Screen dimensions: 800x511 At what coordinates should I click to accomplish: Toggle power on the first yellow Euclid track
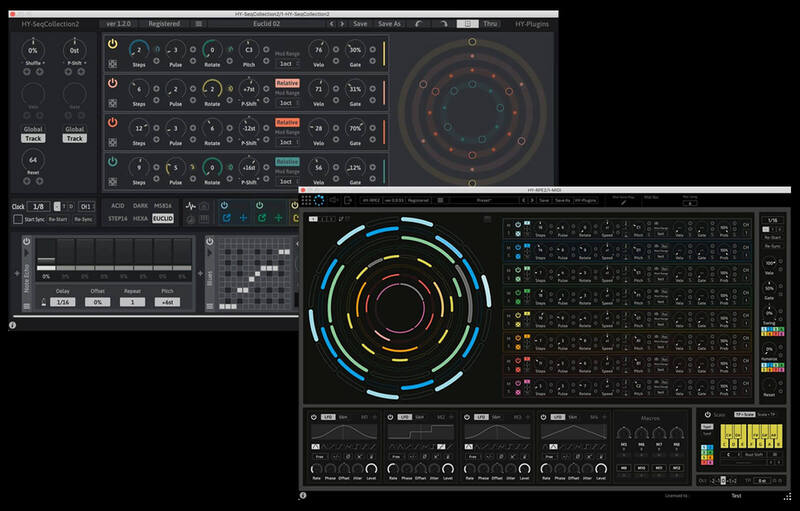click(112, 45)
